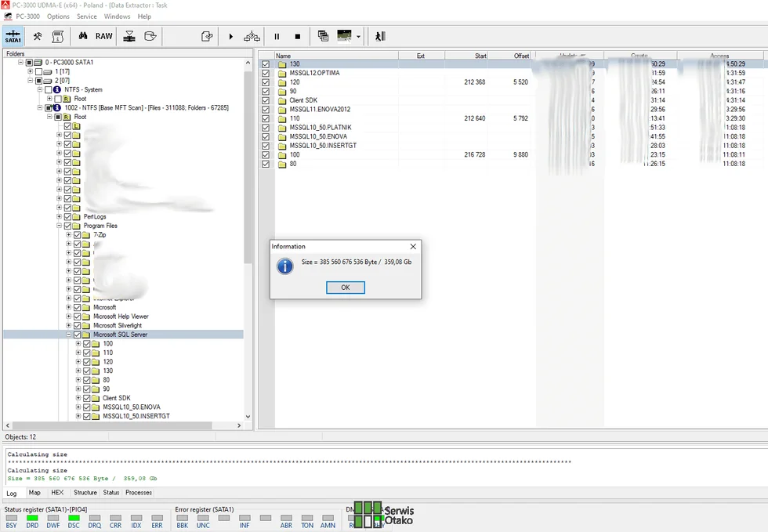Open the hammer and wrench tools icon
This screenshot has height=532, width=768.
pyautogui.click(x=38, y=36)
